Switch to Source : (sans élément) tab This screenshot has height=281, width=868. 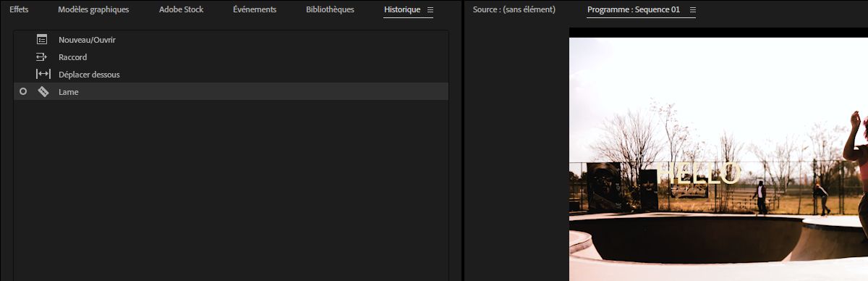[514, 10]
